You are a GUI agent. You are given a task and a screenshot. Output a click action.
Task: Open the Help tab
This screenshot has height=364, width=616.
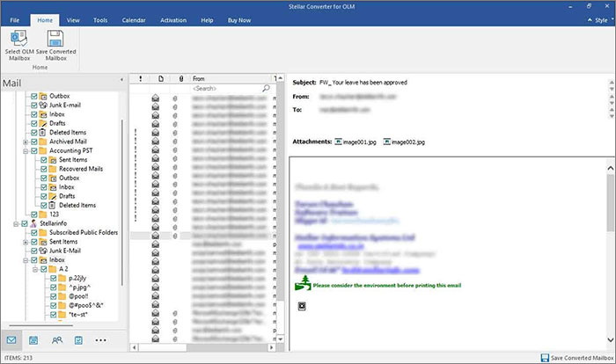tap(207, 20)
